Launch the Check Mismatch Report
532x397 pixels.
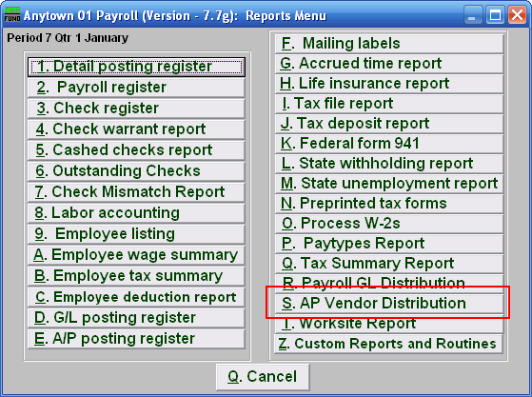point(136,192)
